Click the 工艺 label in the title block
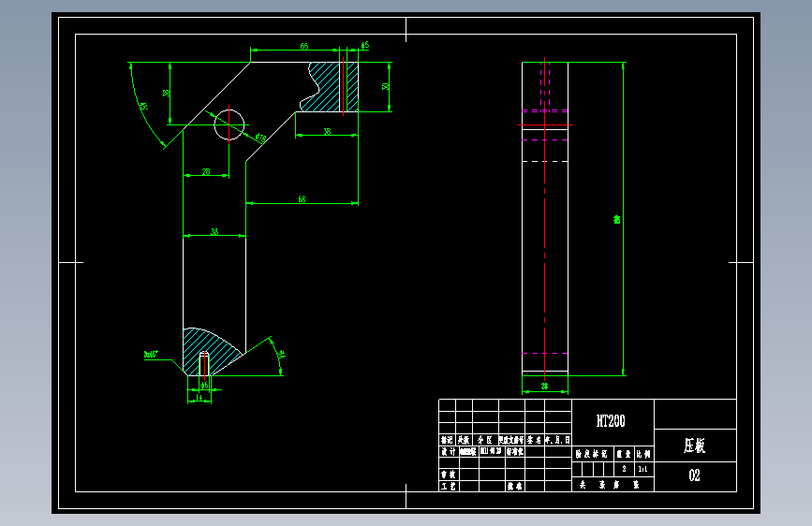Image resolution: width=812 pixels, height=526 pixels. [449, 486]
